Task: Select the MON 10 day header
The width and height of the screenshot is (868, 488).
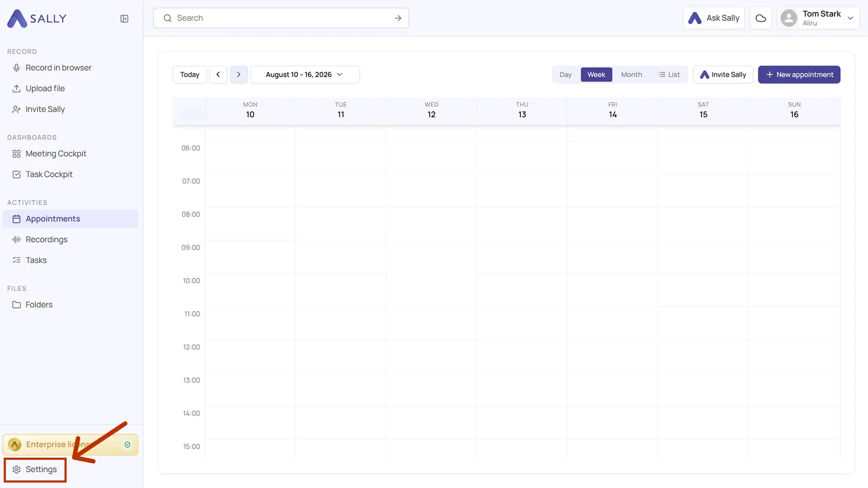Action: (x=250, y=110)
